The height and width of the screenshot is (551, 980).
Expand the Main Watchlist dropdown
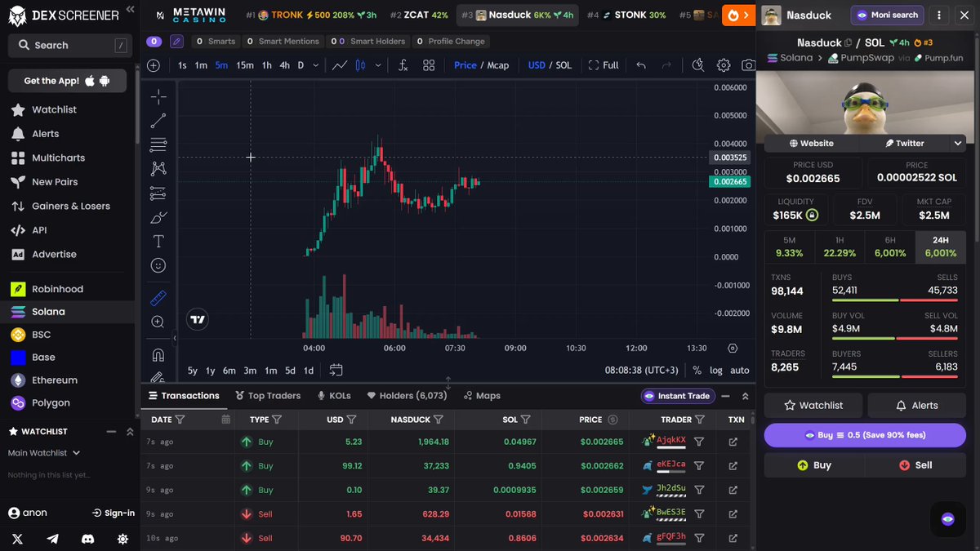pos(44,452)
